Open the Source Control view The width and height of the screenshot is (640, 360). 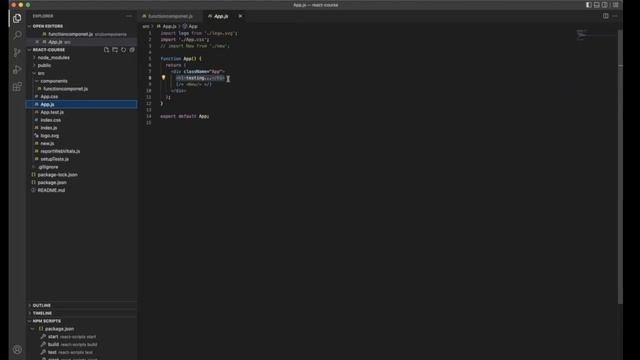tap(17, 52)
